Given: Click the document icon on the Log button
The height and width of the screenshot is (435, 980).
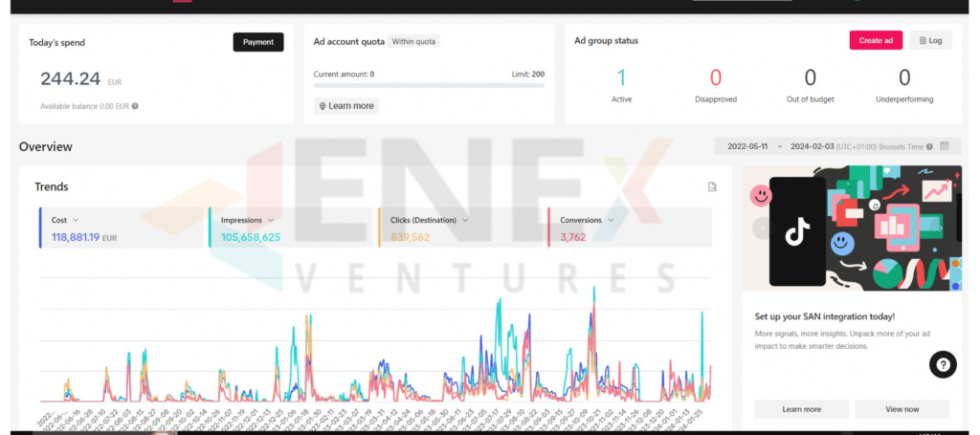Looking at the screenshot, I should coord(923,40).
